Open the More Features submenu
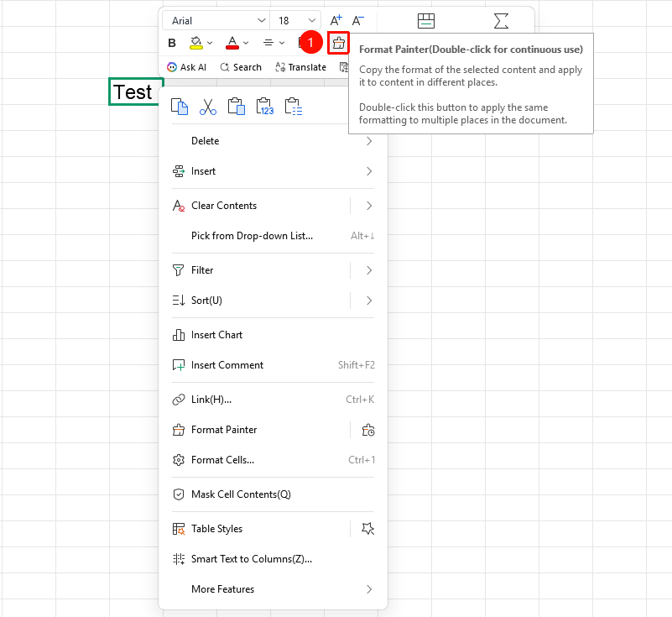This screenshot has width=672, height=617. tap(273, 589)
